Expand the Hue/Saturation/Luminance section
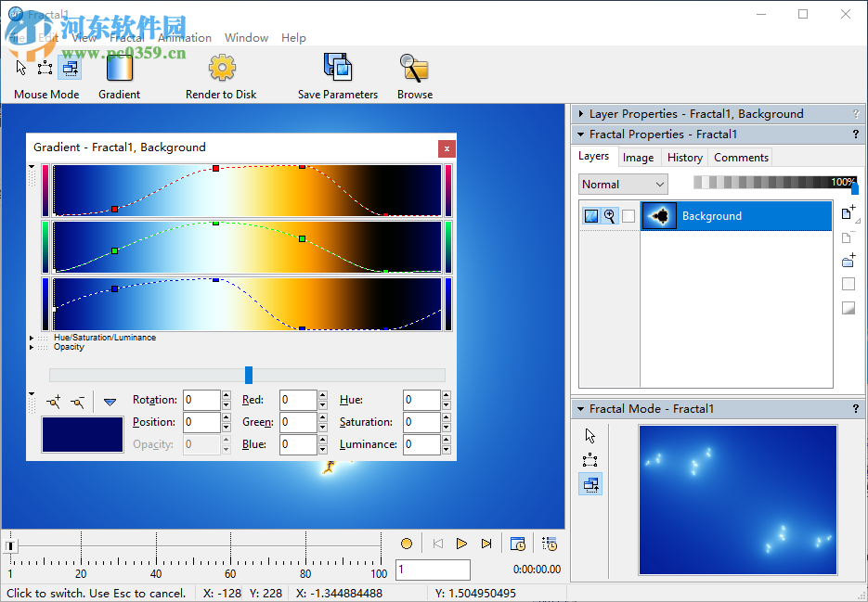Image resolution: width=868 pixels, height=602 pixels. pyautogui.click(x=32, y=338)
